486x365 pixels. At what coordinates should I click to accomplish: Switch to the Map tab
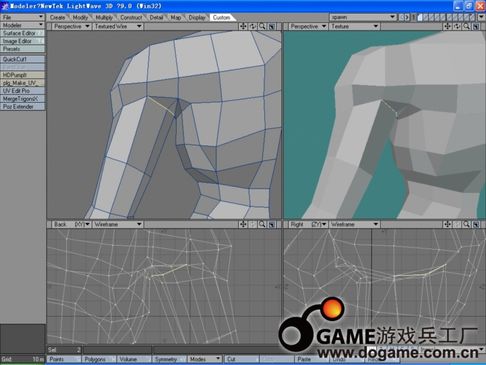[176, 17]
